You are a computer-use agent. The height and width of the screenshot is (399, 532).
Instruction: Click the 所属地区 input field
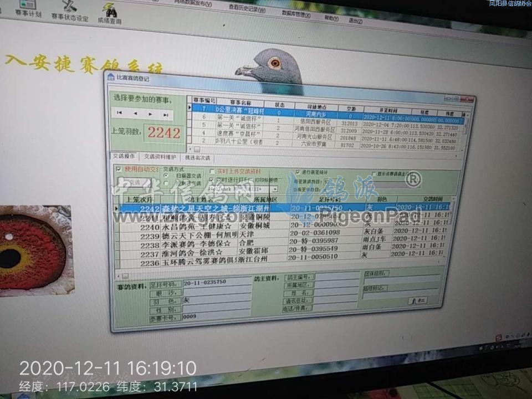(x=336, y=284)
